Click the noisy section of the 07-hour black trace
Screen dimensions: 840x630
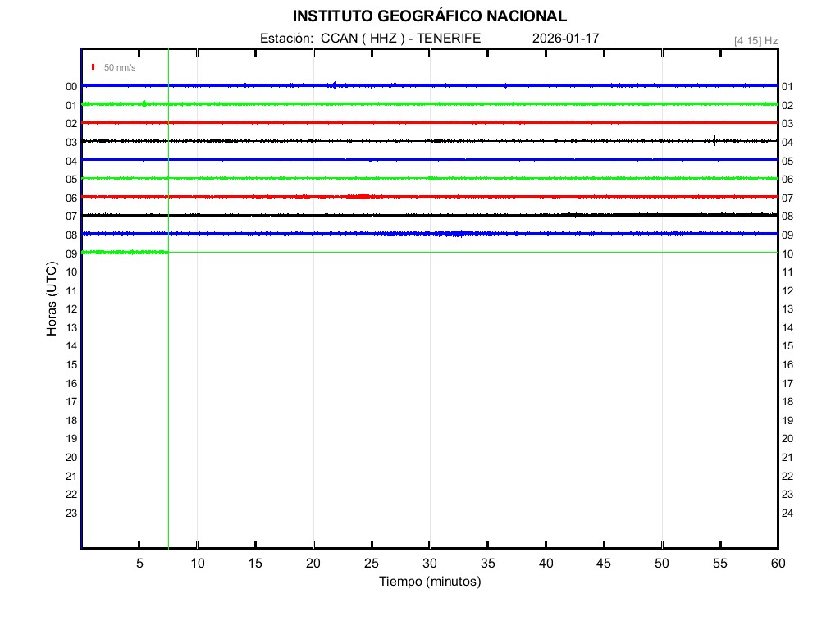(x=697, y=215)
